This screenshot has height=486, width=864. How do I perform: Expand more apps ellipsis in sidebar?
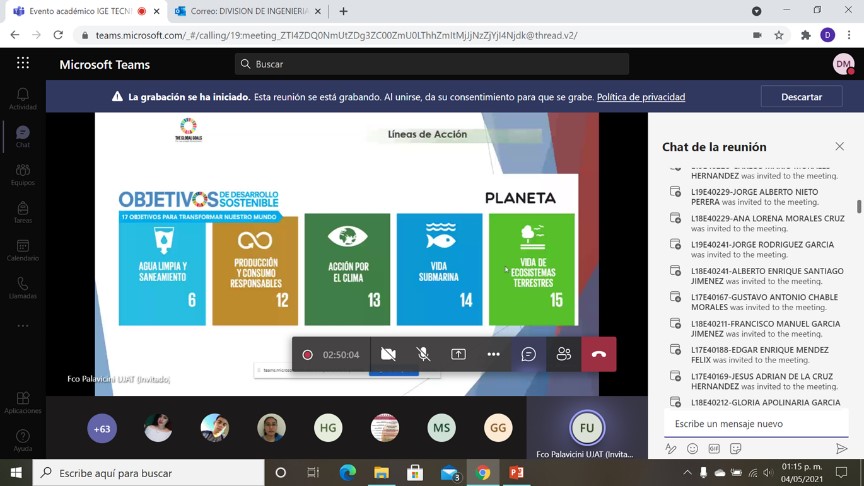click(23, 326)
